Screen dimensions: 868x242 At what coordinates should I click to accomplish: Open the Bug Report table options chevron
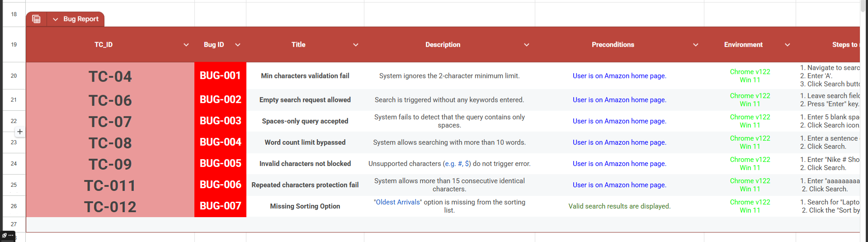(x=56, y=19)
